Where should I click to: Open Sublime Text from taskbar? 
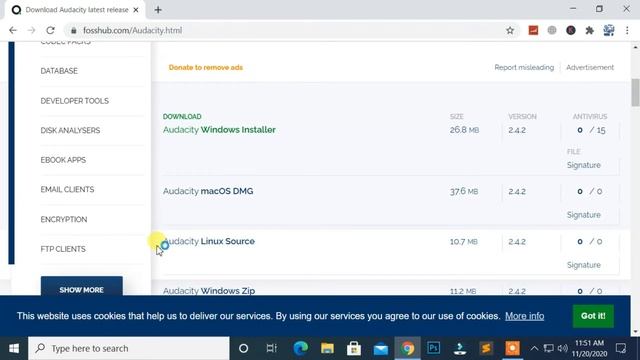point(486,348)
